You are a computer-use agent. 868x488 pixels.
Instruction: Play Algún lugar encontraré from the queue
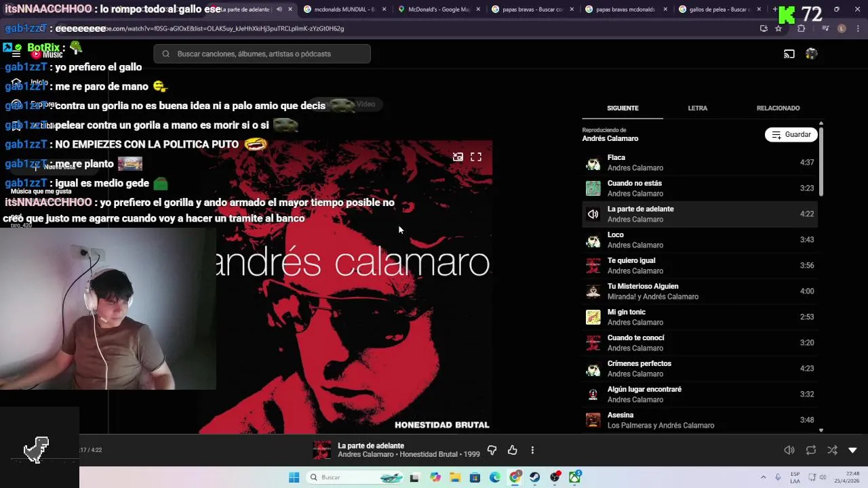699,394
